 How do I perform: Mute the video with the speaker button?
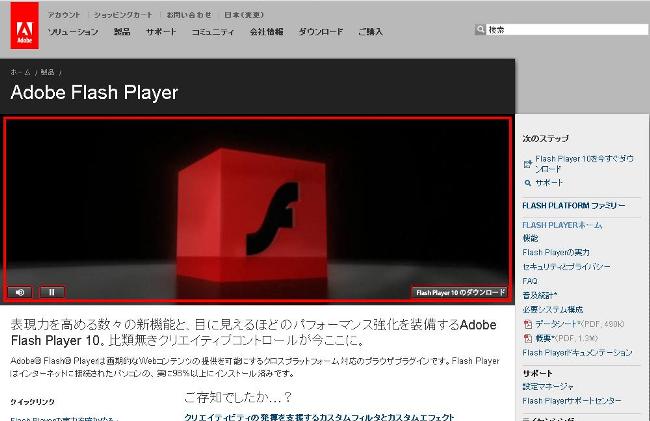(20, 292)
